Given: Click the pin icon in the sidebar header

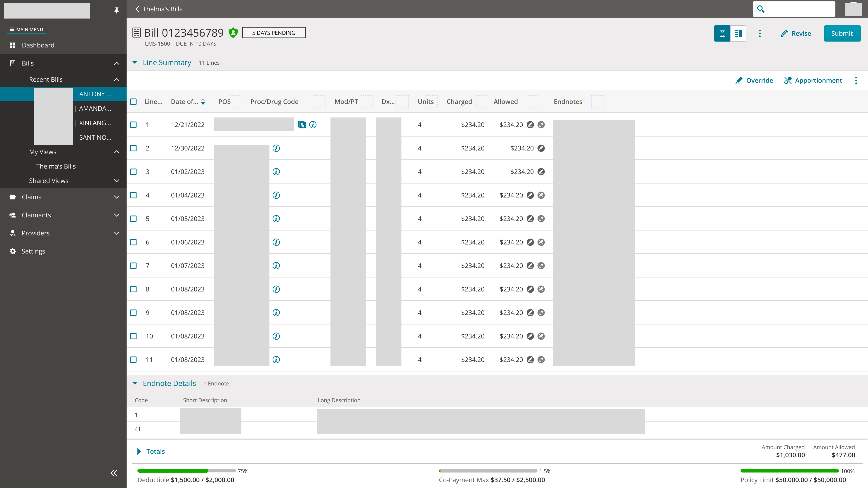Looking at the screenshot, I should [117, 10].
